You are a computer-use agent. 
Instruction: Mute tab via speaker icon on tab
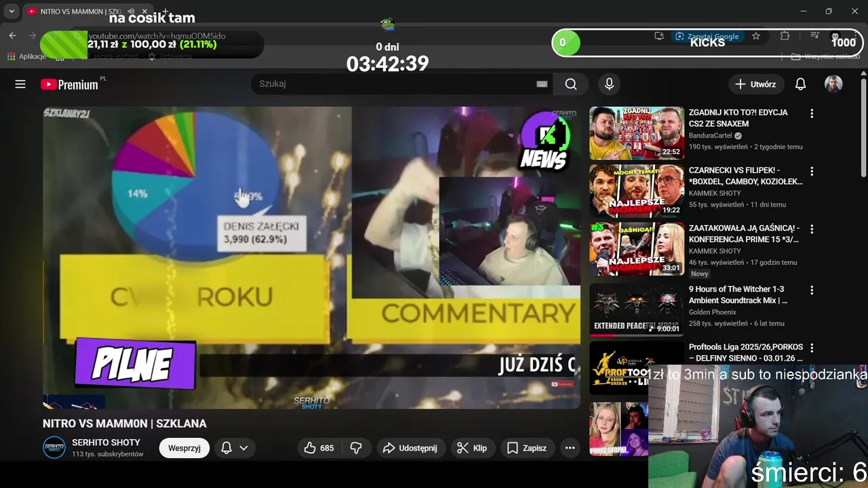[131, 12]
